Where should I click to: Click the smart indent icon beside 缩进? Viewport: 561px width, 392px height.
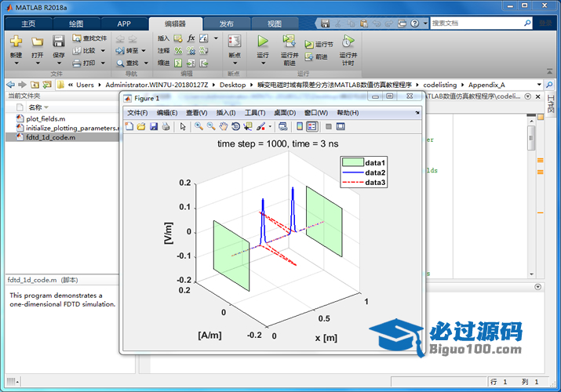coord(178,64)
